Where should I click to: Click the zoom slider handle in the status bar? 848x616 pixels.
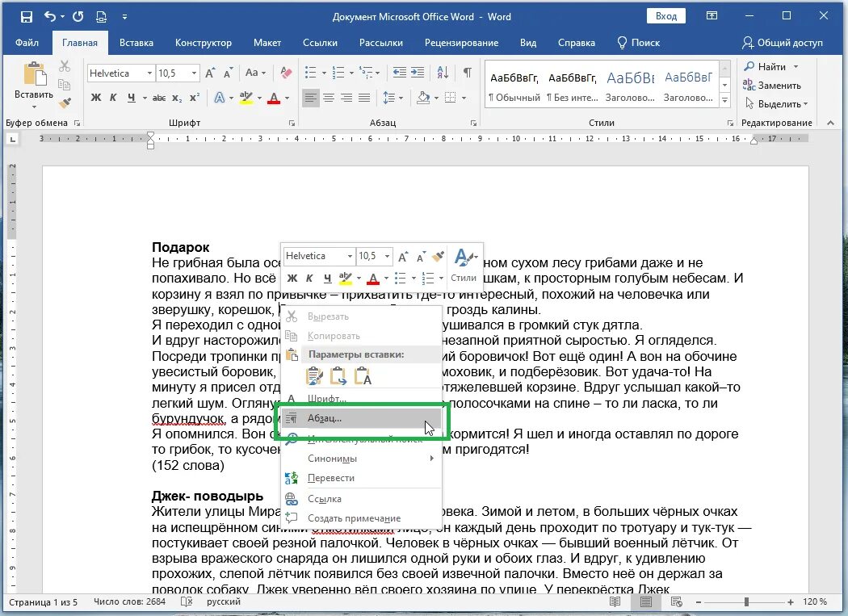pyautogui.click(x=746, y=601)
